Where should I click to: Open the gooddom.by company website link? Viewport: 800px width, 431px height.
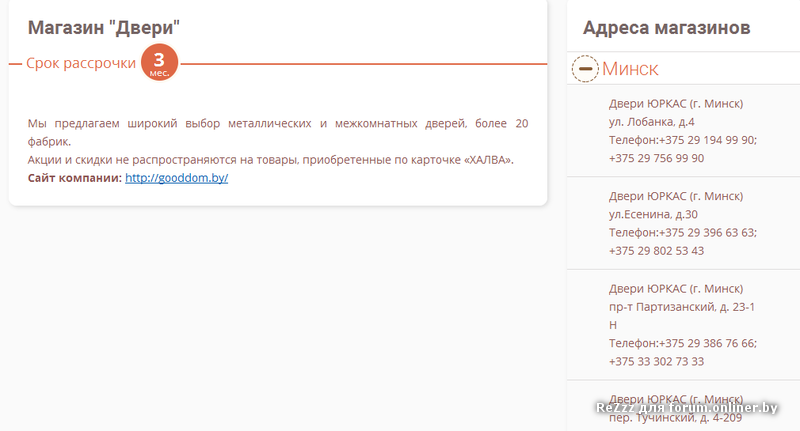click(x=177, y=178)
